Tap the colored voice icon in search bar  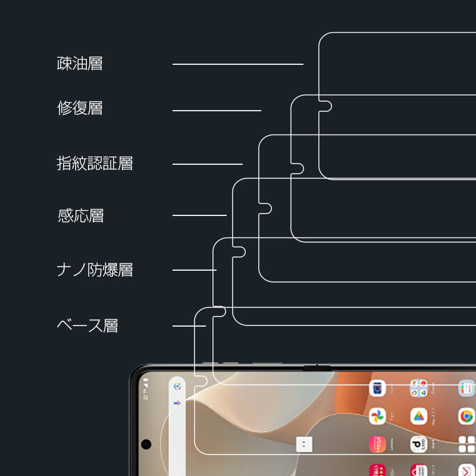(x=177, y=403)
